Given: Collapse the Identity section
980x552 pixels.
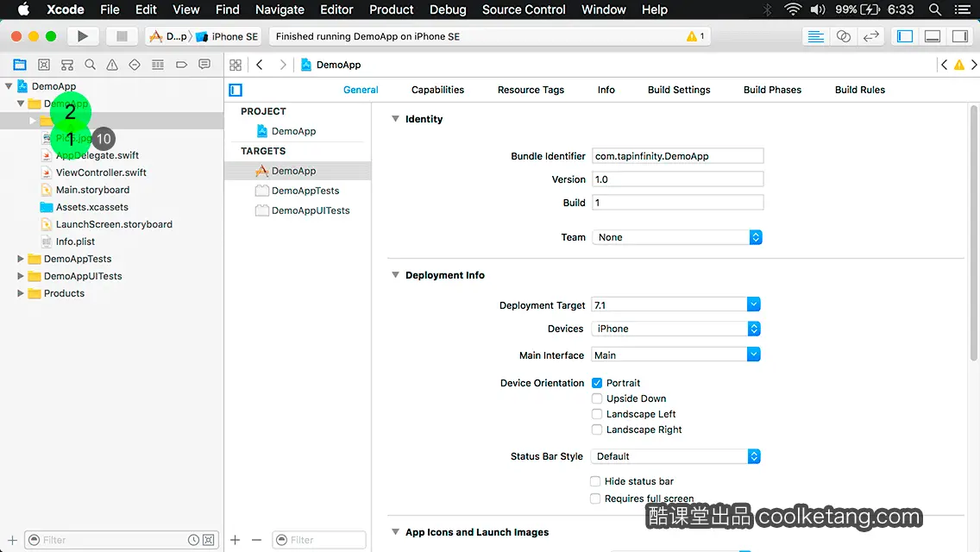Looking at the screenshot, I should point(395,118).
